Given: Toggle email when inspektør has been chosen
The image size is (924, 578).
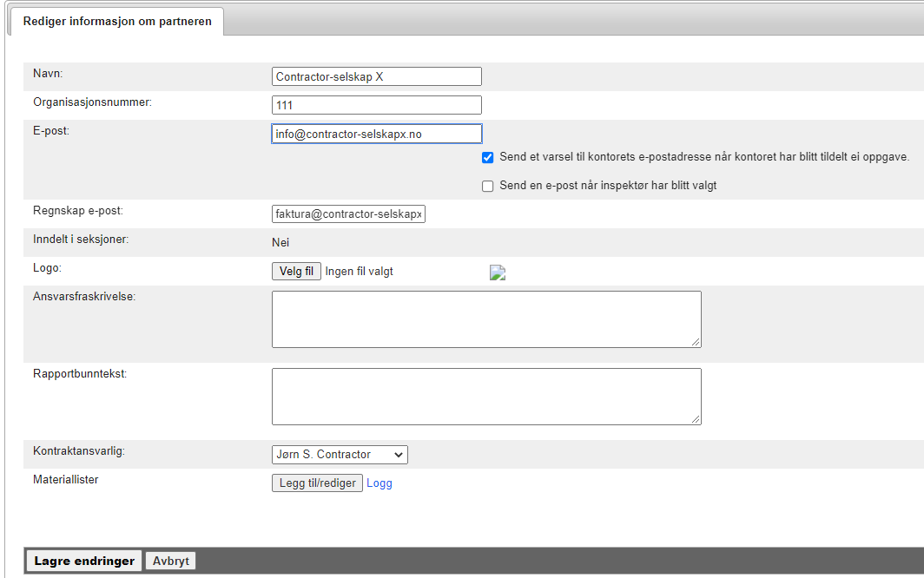Looking at the screenshot, I should click(x=488, y=186).
